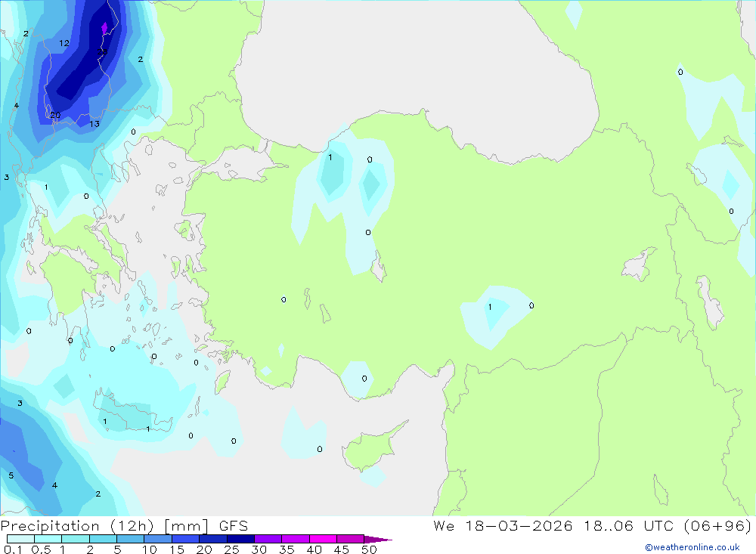Click the map value '13' near northern Greece
The image size is (756, 554).
[x=94, y=124]
